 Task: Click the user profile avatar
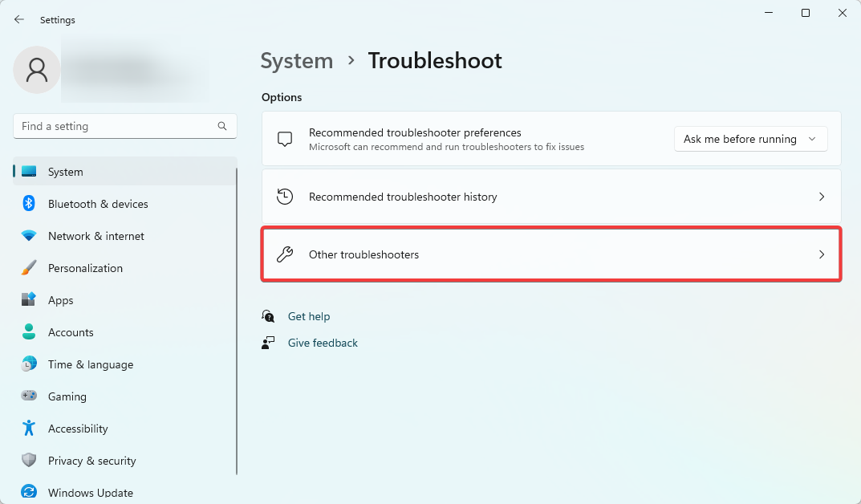37,70
